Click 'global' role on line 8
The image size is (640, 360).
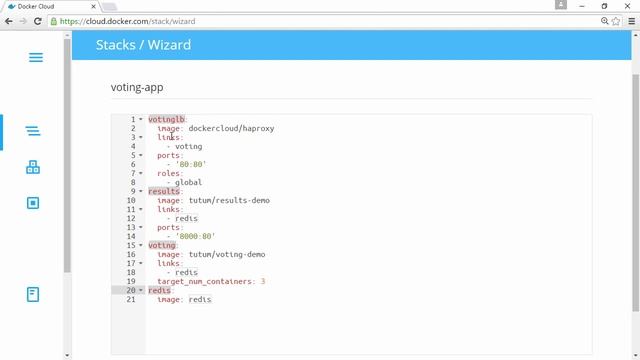[x=189, y=182]
